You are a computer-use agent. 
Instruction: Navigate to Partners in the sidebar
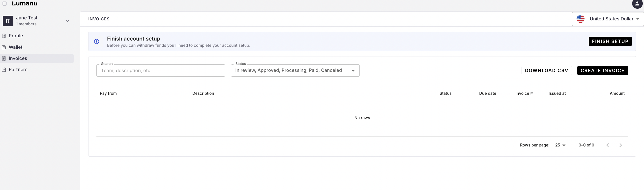(x=18, y=70)
